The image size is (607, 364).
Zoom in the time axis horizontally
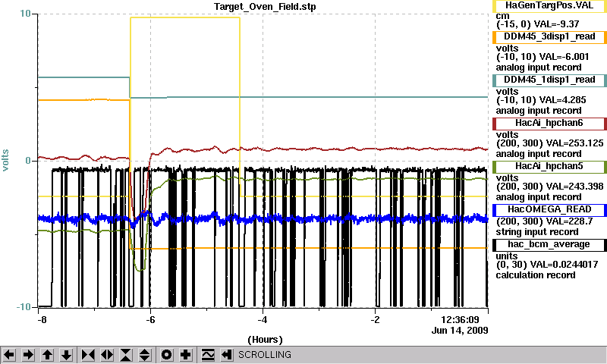(x=88, y=355)
